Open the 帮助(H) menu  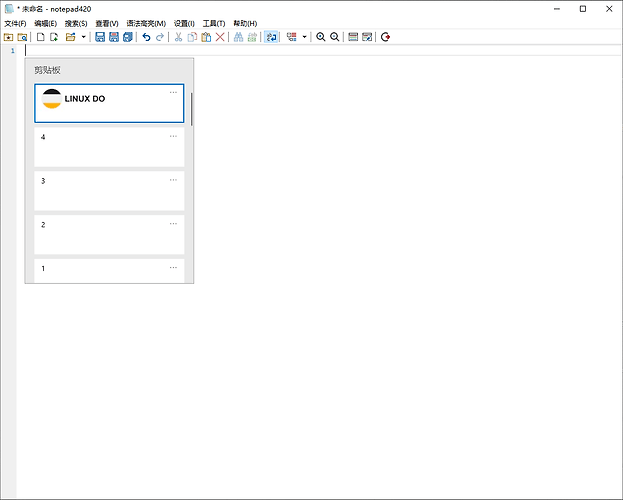245,23
